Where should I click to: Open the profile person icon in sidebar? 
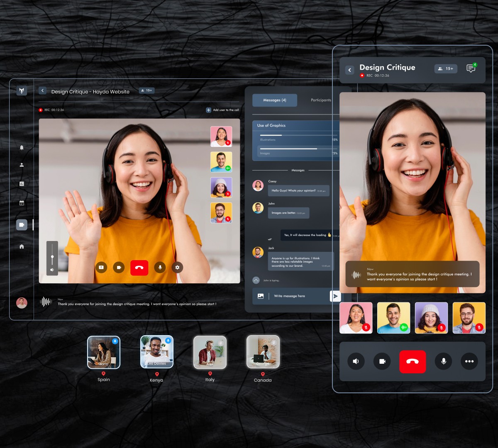coord(22,165)
